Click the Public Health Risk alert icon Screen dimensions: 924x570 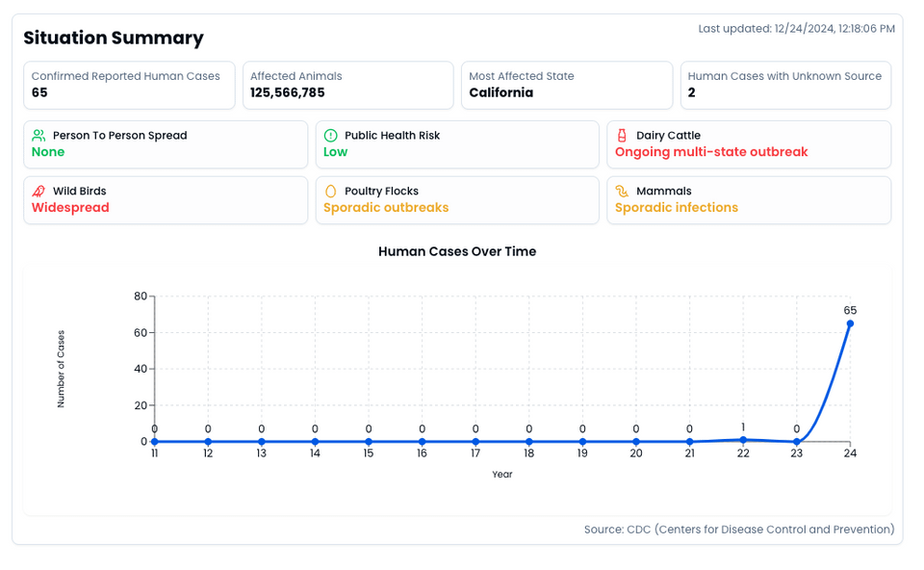click(x=330, y=136)
